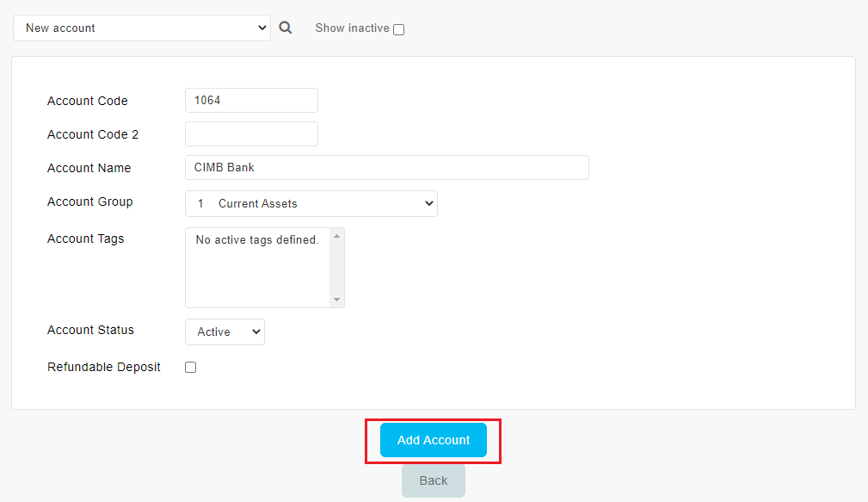
Task: Click the Account Tags scrollbar track
Action: pyautogui.click(x=336, y=268)
